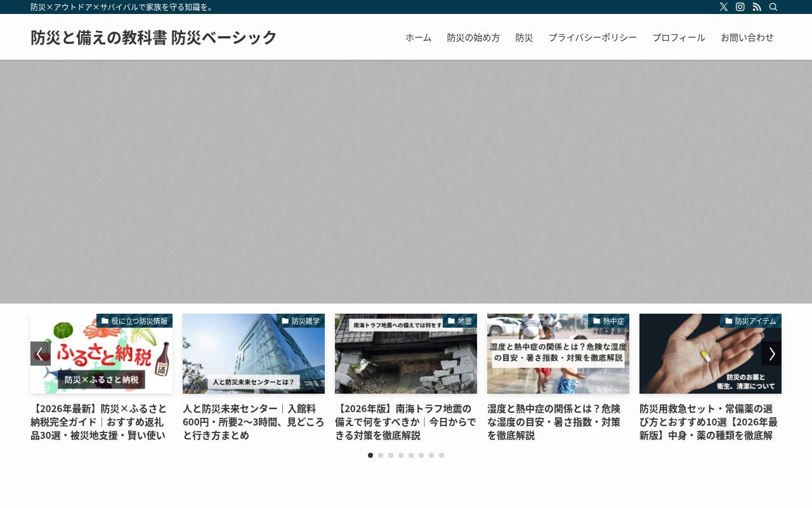Open ふるさと納税完全ガイド article title

point(101,422)
